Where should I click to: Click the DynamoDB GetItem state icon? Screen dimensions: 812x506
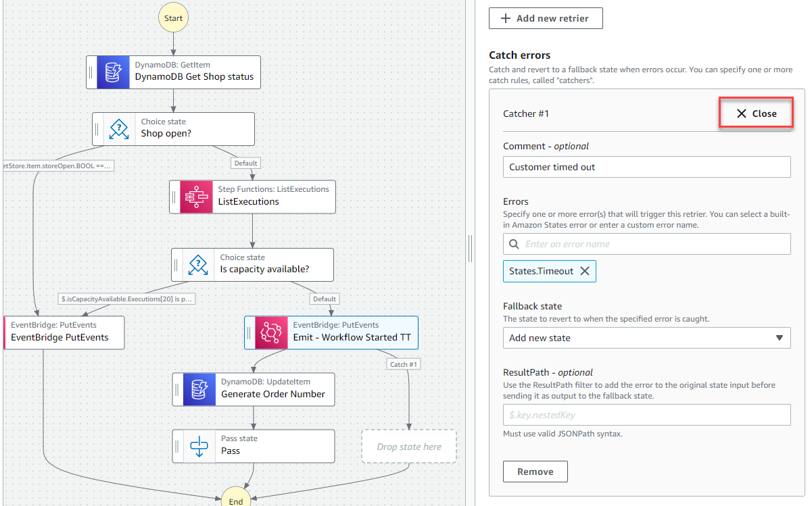click(113, 72)
